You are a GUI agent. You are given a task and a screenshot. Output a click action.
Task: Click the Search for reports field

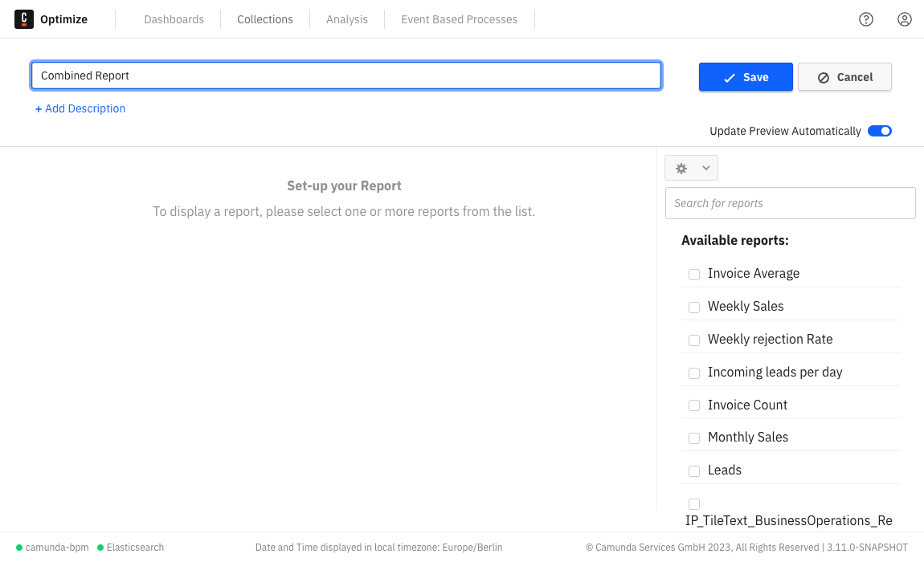coord(791,203)
